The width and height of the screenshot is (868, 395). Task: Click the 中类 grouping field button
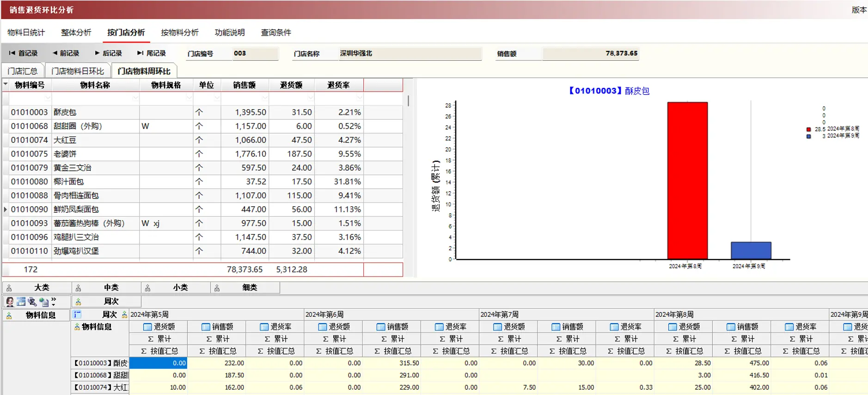click(x=106, y=288)
